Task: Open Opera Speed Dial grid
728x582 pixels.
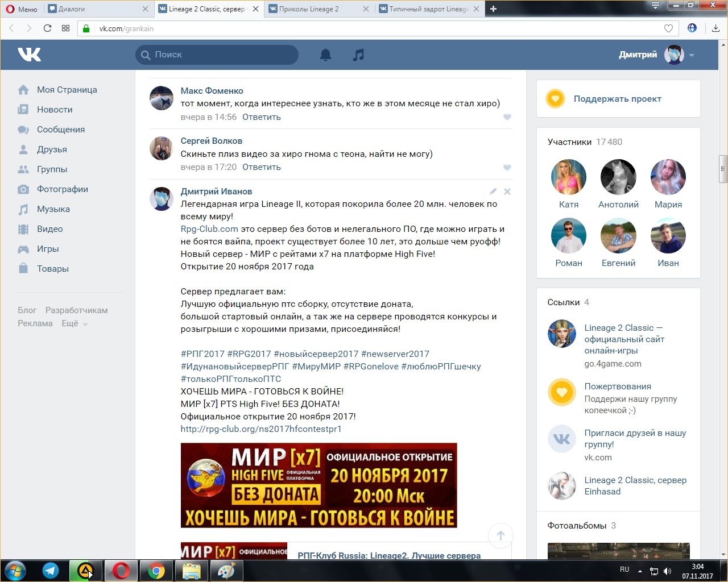Action: click(x=65, y=28)
